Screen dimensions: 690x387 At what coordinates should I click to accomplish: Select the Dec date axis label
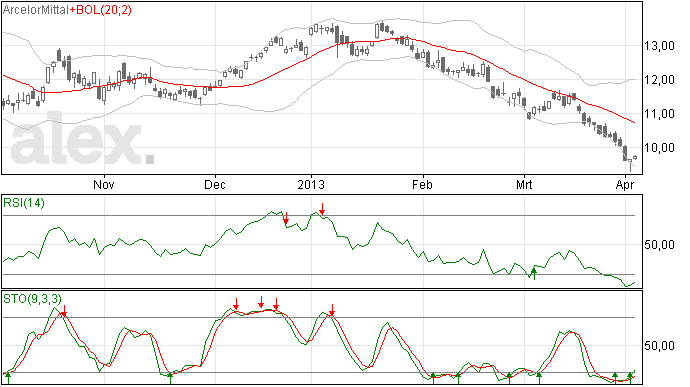pos(215,184)
